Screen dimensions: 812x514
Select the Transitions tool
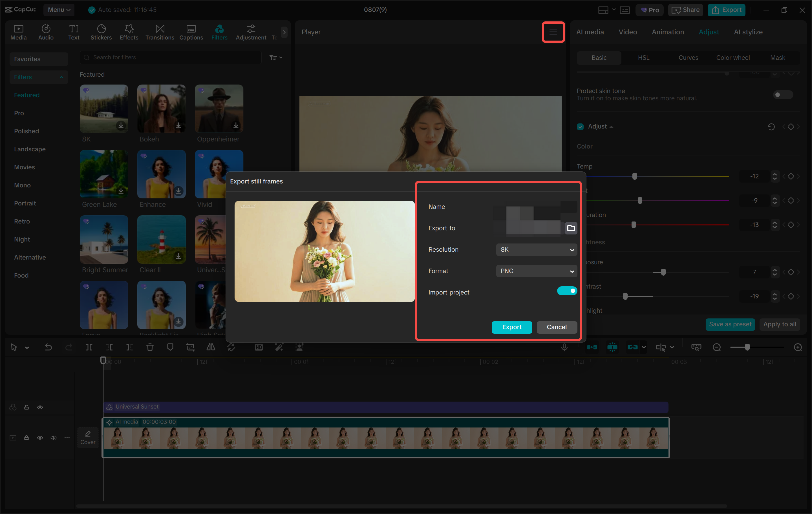[160, 32]
